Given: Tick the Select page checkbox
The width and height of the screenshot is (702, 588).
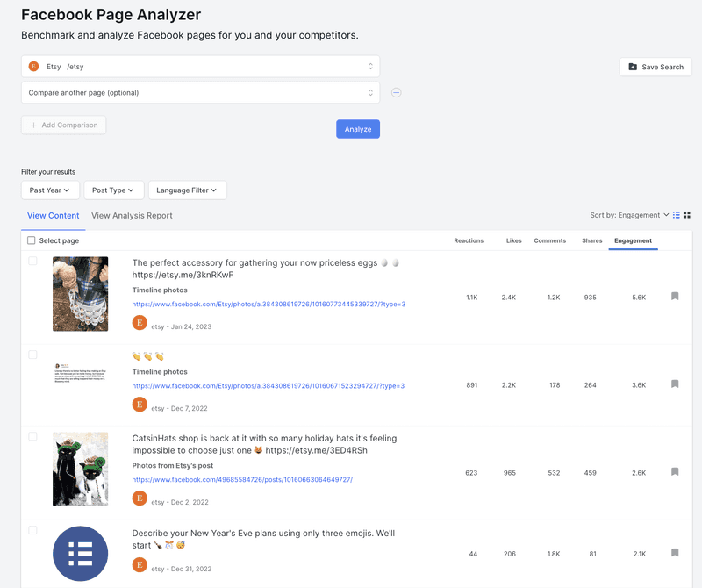Looking at the screenshot, I should click(x=32, y=240).
